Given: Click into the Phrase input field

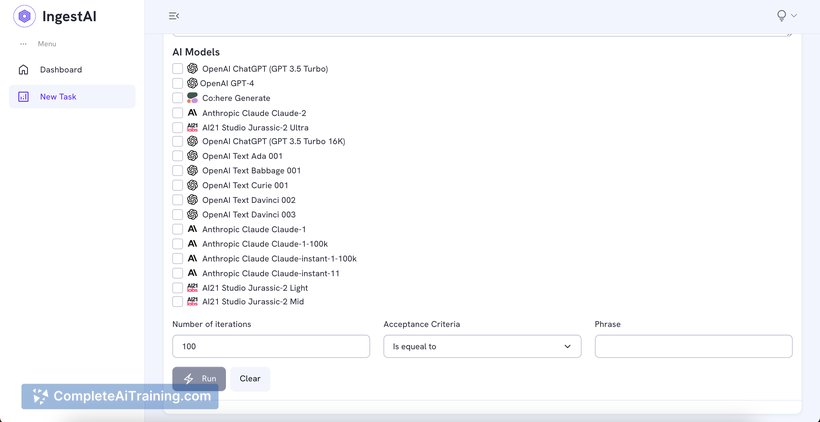Looking at the screenshot, I should pyautogui.click(x=693, y=346).
